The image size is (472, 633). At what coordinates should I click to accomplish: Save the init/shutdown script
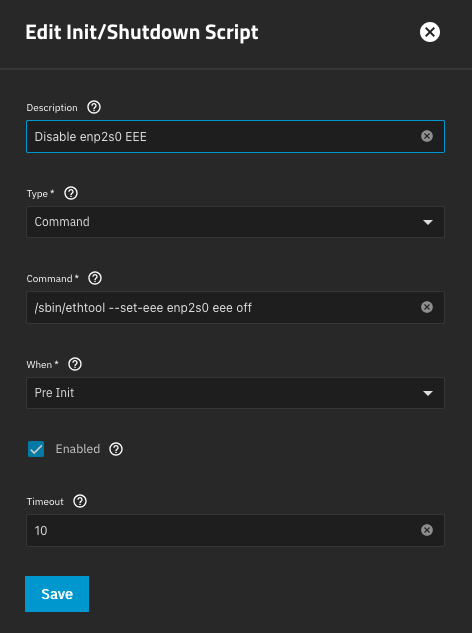pyautogui.click(x=57, y=594)
